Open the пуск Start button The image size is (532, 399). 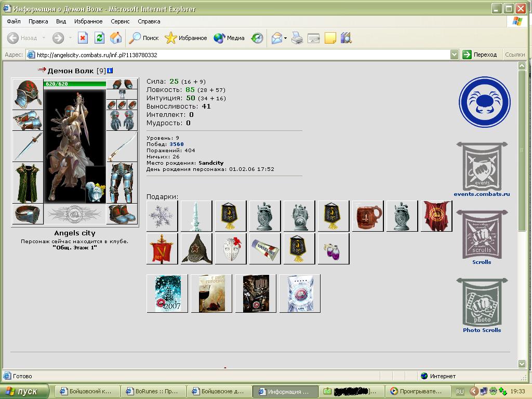(24, 391)
